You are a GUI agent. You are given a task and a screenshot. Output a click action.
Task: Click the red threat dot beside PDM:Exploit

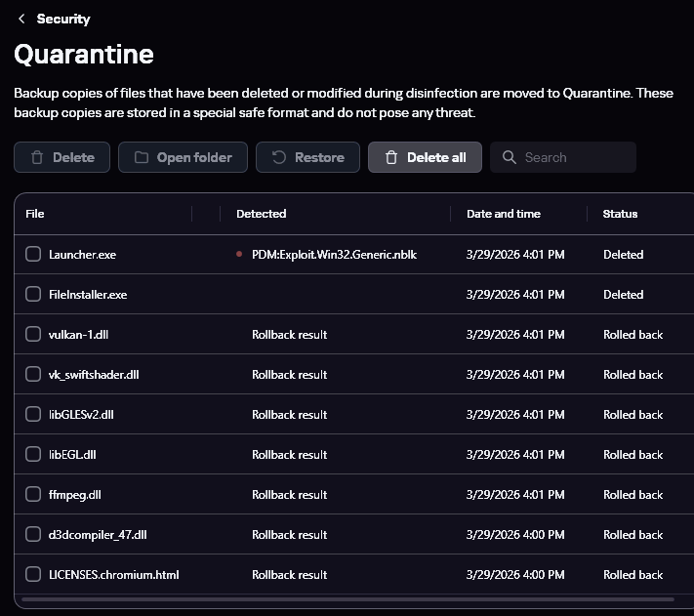pos(239,254)
